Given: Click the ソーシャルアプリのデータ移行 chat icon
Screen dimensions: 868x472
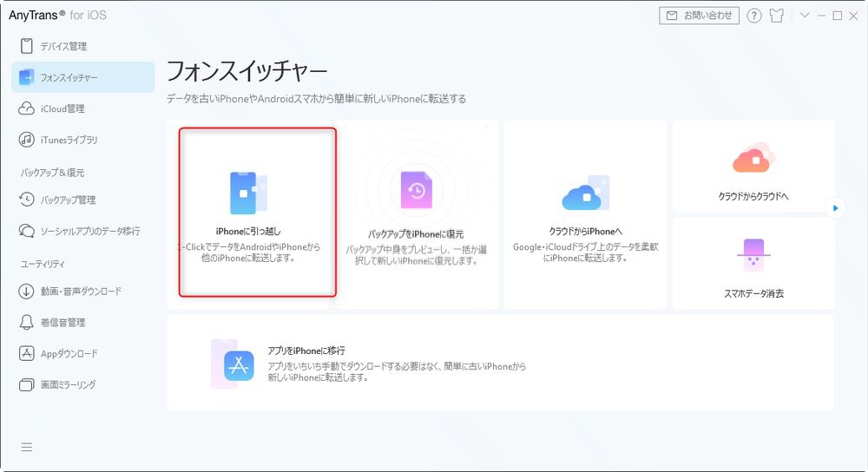Looking at the screenshot, I should 26,231.
